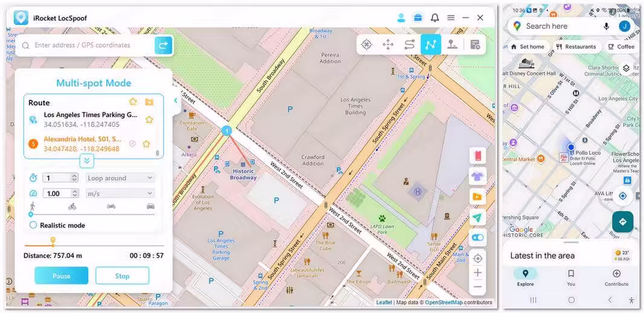Open the Leaflet attribution link
644x313 pixels.
(384, 302)
